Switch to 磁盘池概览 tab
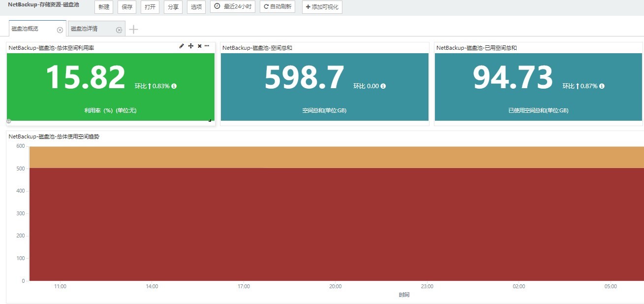Viewport: 644px width, 304px height. (x=37, y=29)
